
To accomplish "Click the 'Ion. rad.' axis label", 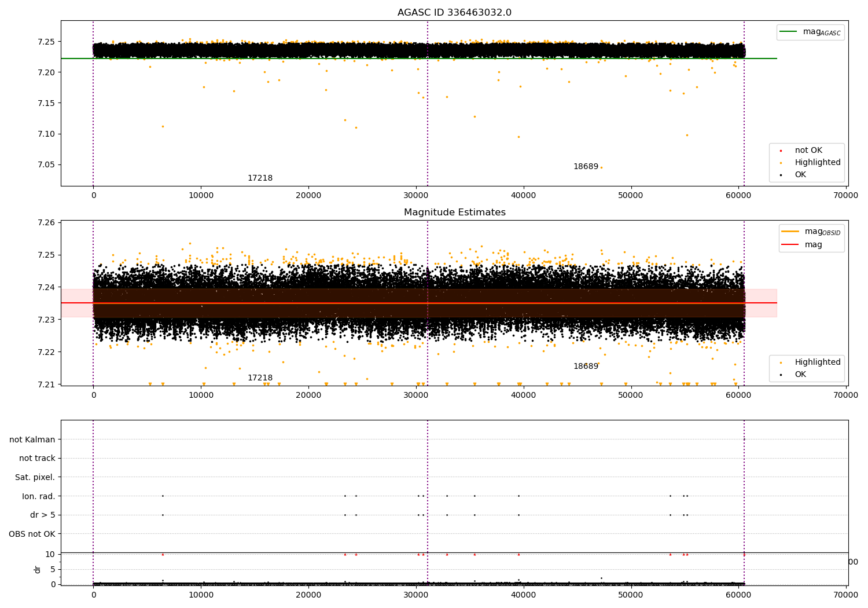I will (39, 496).
